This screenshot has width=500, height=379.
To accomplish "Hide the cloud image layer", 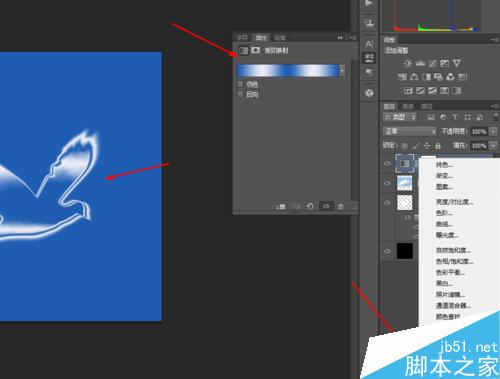I will click(x=387, y=183).
